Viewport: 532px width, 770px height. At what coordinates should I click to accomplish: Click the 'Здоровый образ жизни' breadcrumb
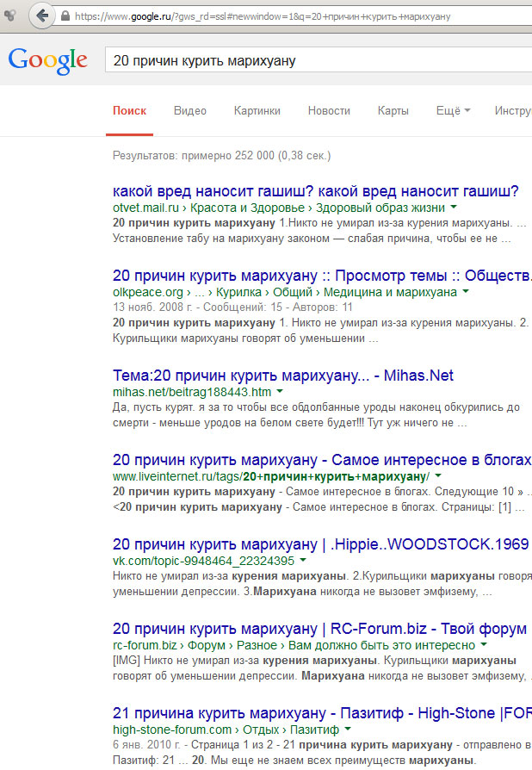click(x=380, y=208)
